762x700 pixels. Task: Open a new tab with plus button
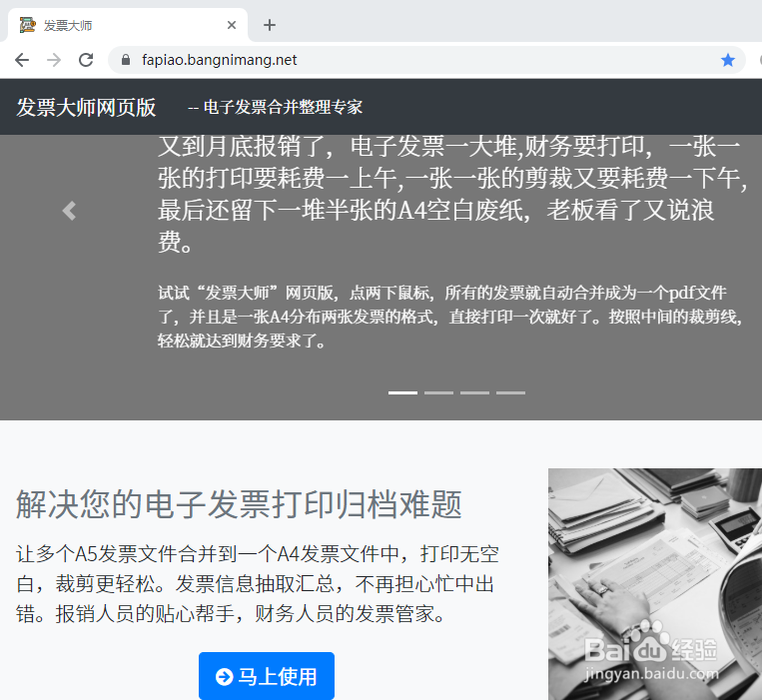click(x=270, y=25)
